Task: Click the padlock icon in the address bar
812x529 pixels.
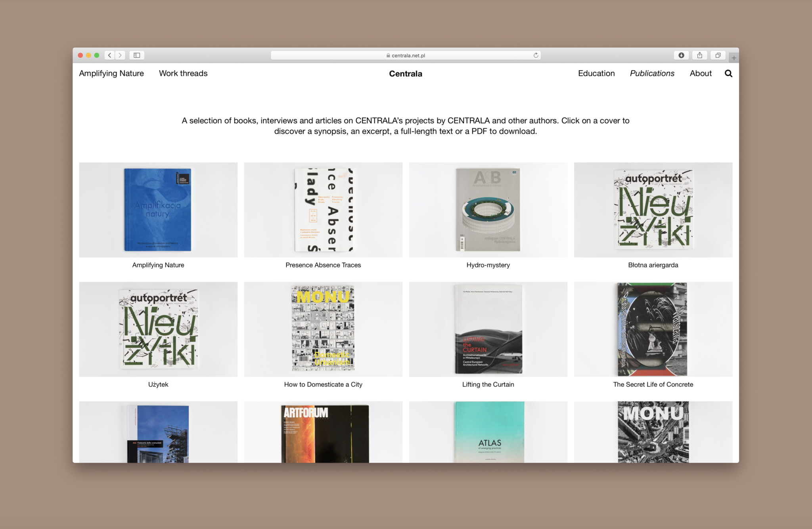Action: pyautogui.click(x=388, y=55)
